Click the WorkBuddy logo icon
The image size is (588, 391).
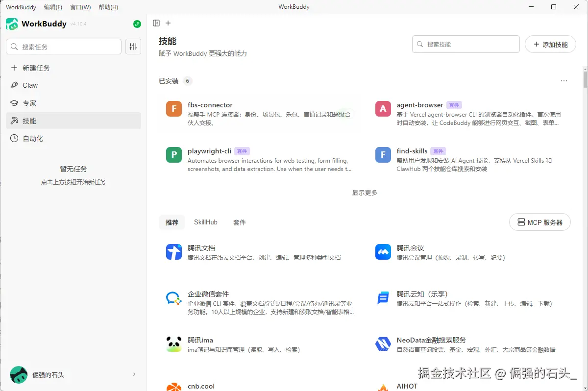point(12,24)
